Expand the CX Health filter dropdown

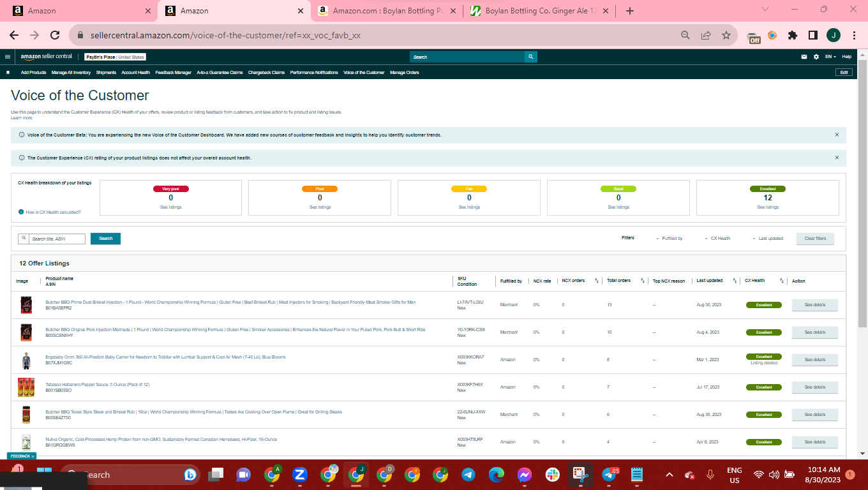point(717,239)
